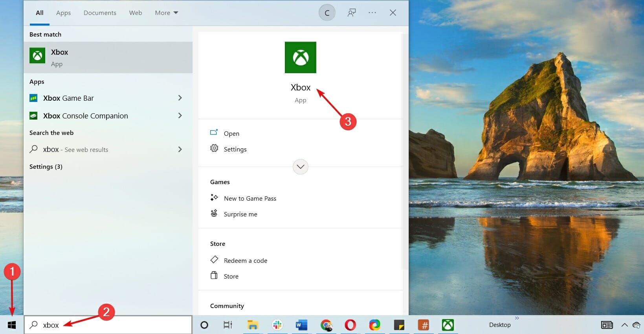Open Microsoft Word from the taskbar
Image resolution: width=644 pixels, height=334 pixels.
click(301, 325)
